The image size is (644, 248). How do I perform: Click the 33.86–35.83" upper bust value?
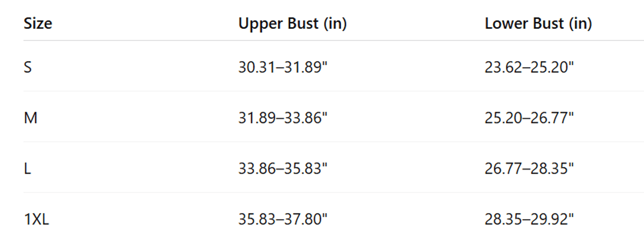tap(282, 169)
